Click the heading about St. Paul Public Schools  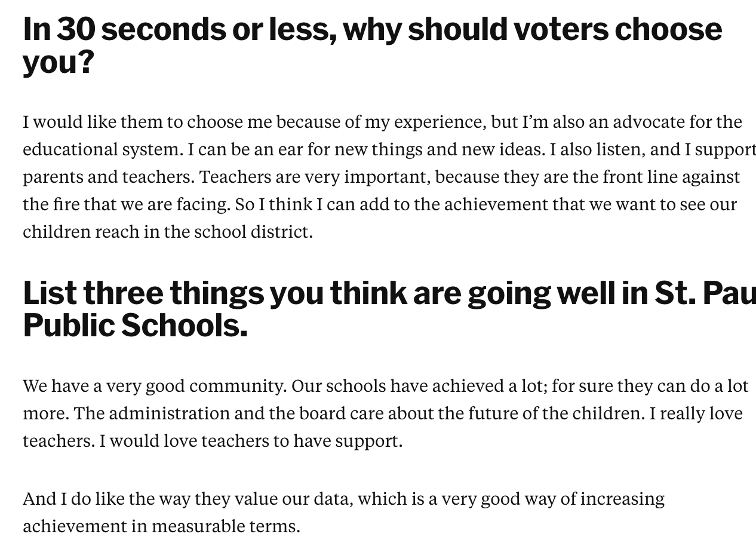coord(389,309)
